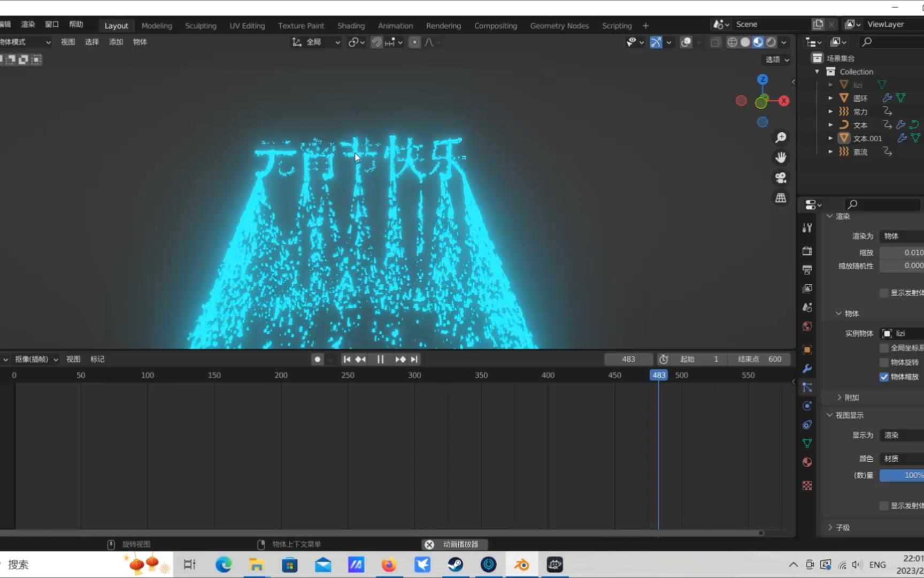Screen dimensions: 924x578
Task: Activate the zoom magnifier in viewport sidebar
Action: click(781, 138)
